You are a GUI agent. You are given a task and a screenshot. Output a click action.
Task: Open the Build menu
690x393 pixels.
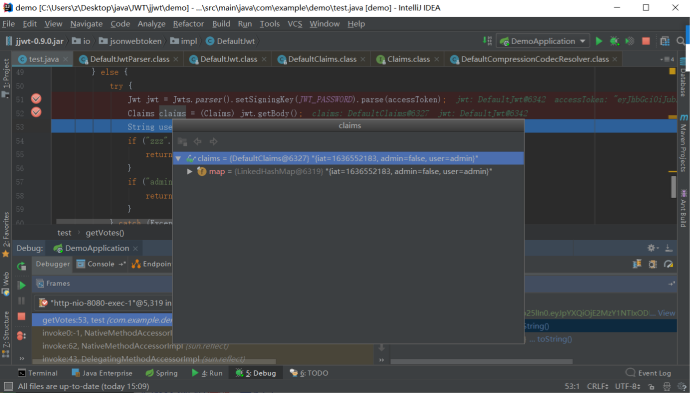click(221, 24)
